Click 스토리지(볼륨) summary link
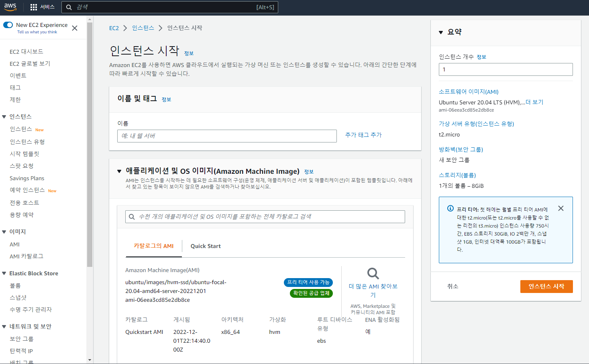 click(x=457, y=175)
